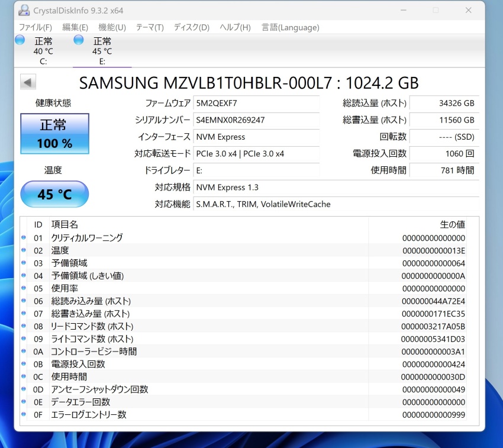Click the 正常 100 % health status button
Viewport: 503px width, 448px height.
click(54, 134)
